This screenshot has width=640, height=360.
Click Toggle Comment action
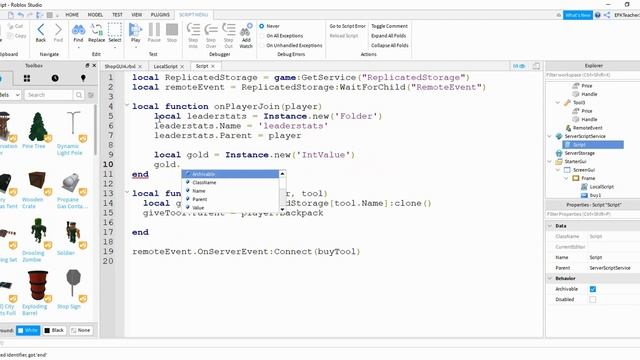389,26
